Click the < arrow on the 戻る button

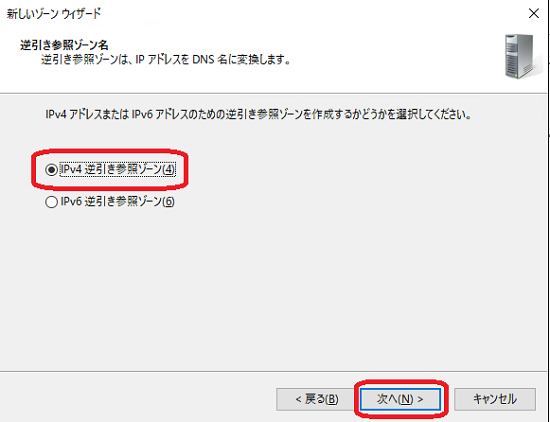299,399
